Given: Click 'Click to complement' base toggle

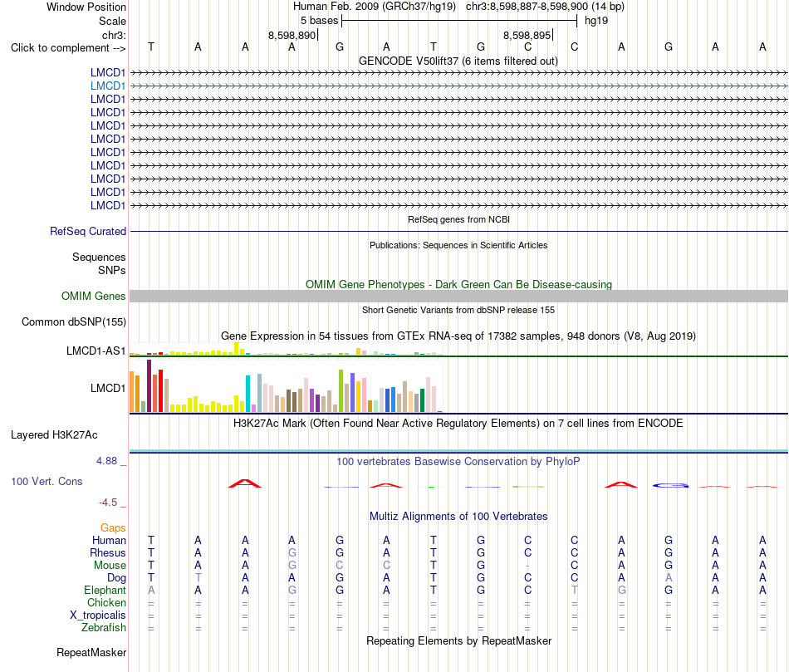Looking at the screenshot, I should pos(68,48).
